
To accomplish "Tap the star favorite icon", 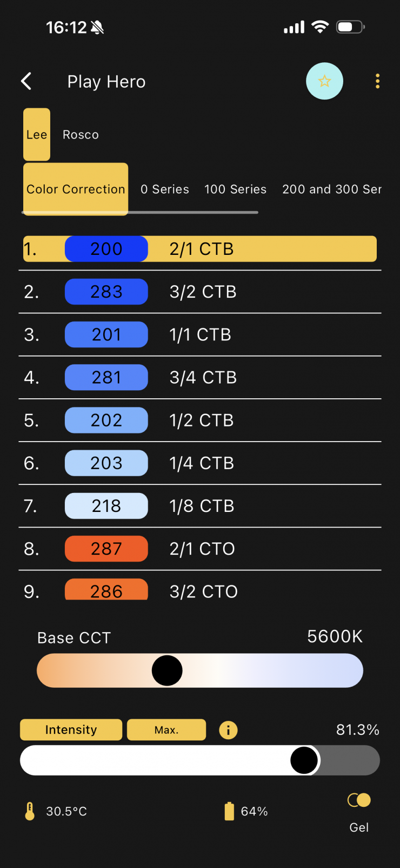I will coord(324,81).
